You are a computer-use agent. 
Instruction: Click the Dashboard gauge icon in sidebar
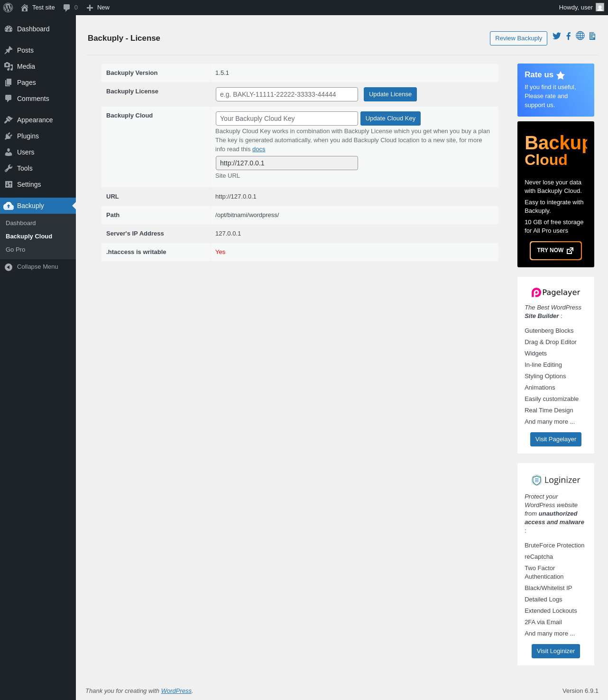coord(9,29)
